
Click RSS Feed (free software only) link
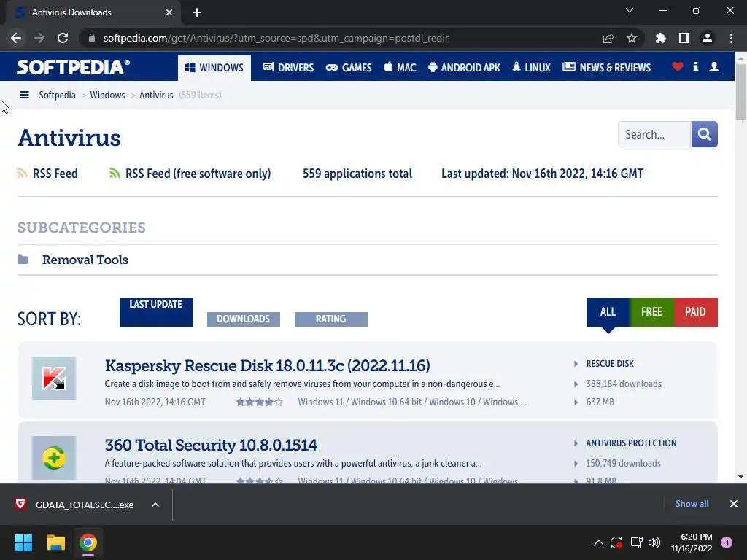[x=198, y=174]
